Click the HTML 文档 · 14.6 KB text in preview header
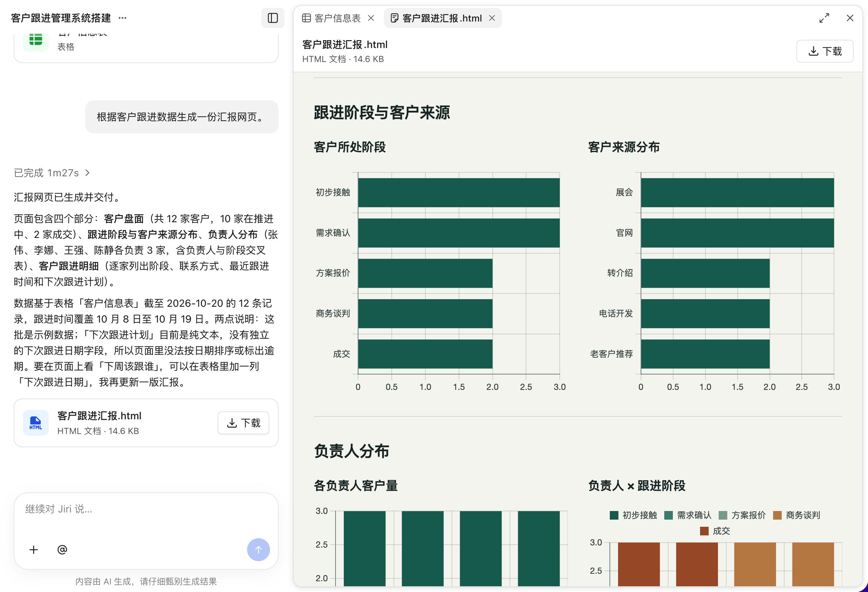 coord(343,59)
